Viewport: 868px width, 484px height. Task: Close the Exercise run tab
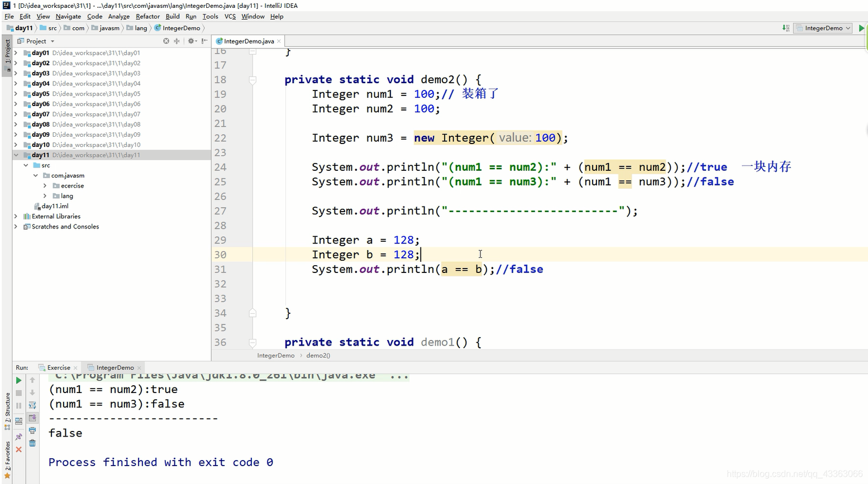pyautogui.click(x=75, y=368)
